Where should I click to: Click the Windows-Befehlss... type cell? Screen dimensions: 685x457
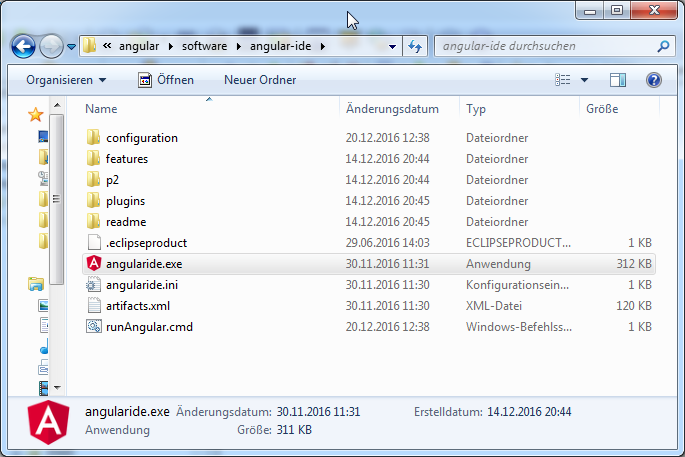[519, 327]
